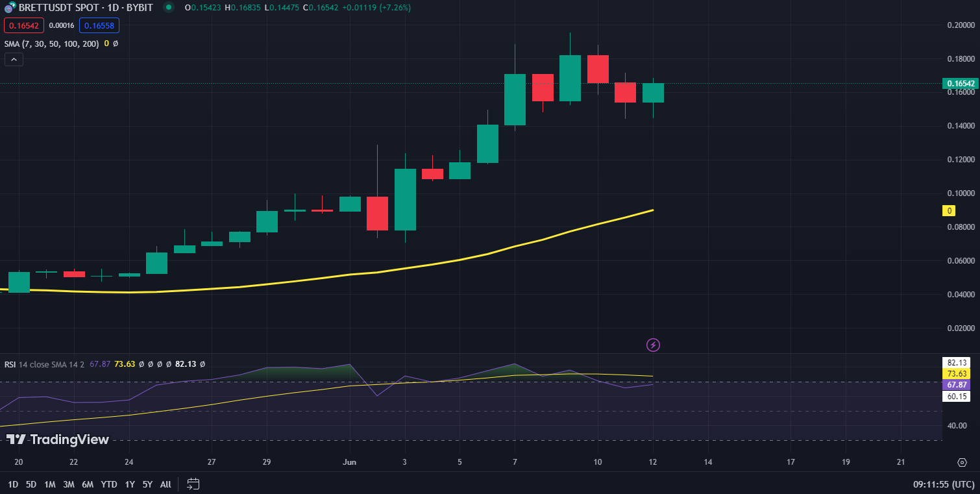Screen dimensions: 980x494
Task: Open the TradingView logo link
Action: point(58,439)
